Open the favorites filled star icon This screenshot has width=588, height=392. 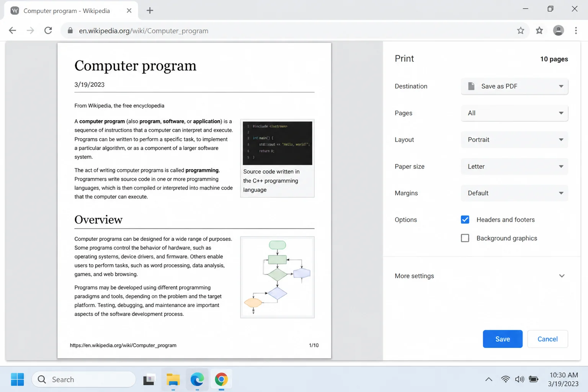click(x=539, y=31)
